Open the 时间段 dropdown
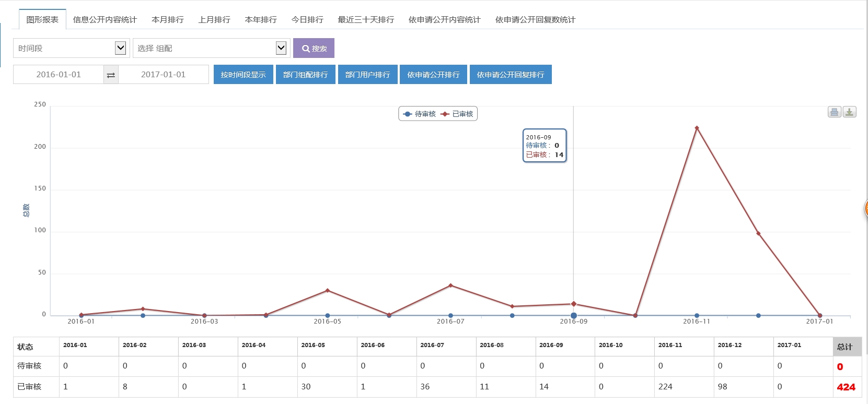This screenshot has width=868, height=404. (72, 48)
